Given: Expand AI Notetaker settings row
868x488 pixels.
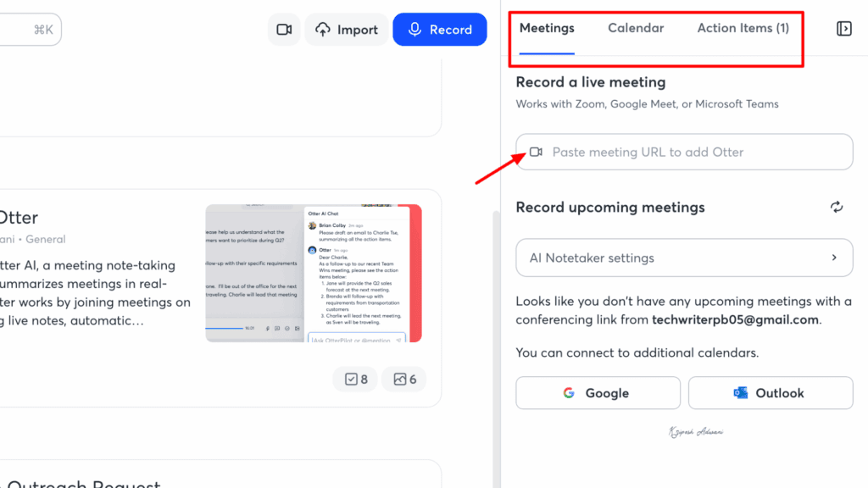Looking at the screenshot, I should [684, 258].
